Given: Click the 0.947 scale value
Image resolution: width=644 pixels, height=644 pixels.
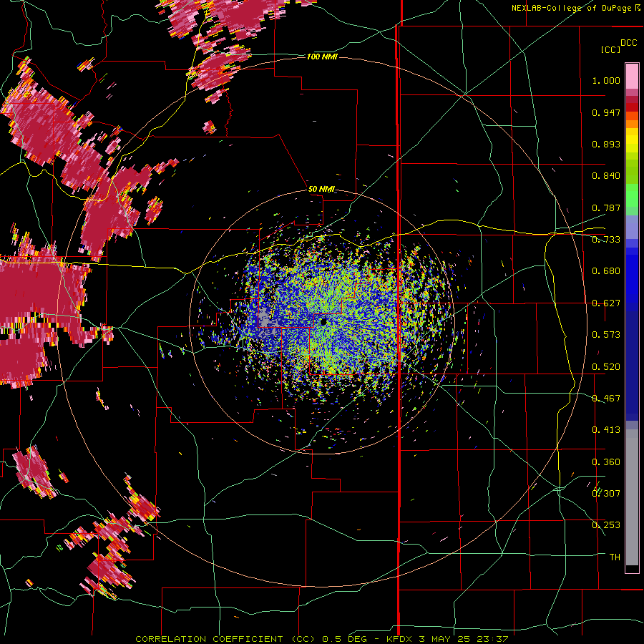Looking at the screenshot, I should pos(606,112).
